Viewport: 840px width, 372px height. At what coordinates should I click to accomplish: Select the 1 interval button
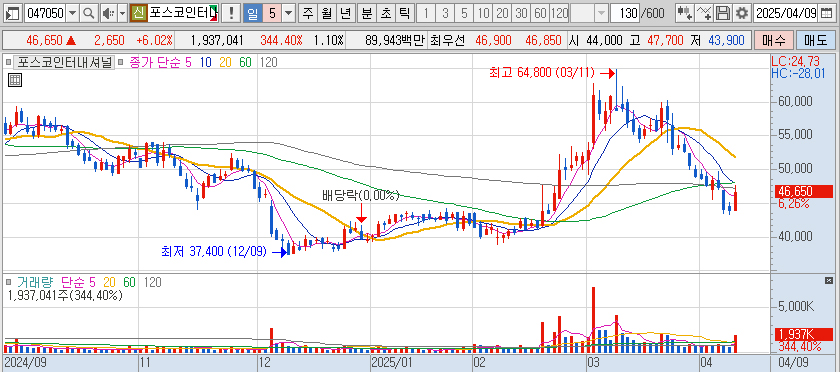tap(426, 13)
